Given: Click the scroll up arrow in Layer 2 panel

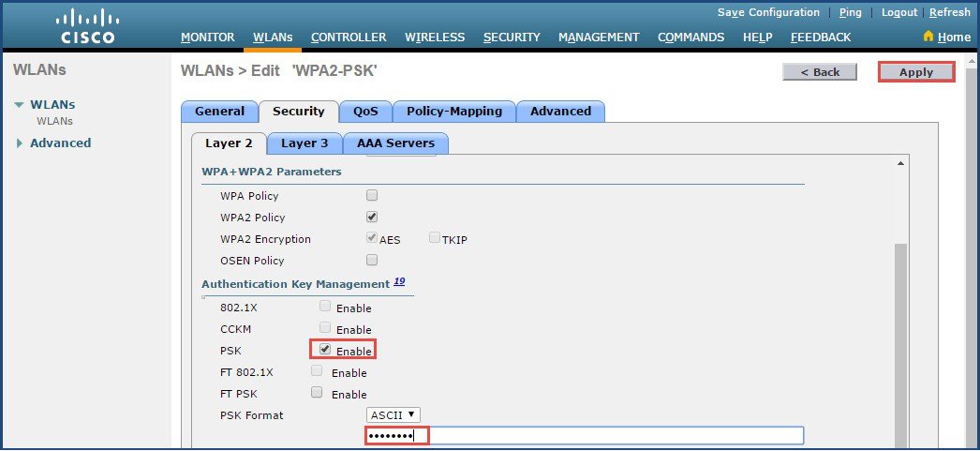Looking at the screenshot, I should (x=900, y=163).
